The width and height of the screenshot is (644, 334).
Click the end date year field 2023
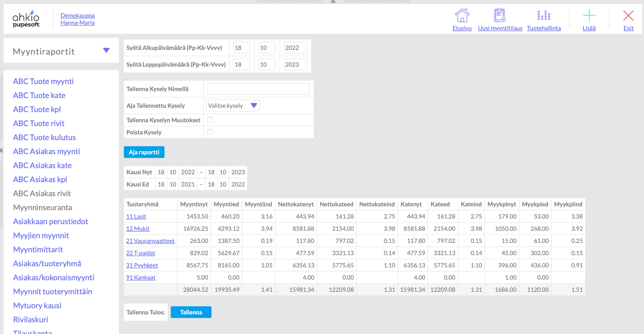pyautogui.click(x=295, y=64)
